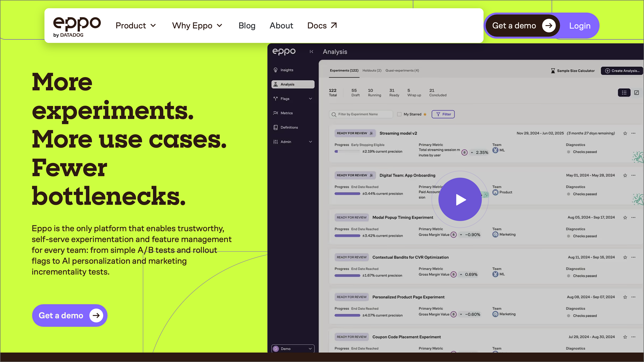This screenshot has width=644, height=362.
Task: Open the Sample Size Calculator
Action: coord(572,71)
